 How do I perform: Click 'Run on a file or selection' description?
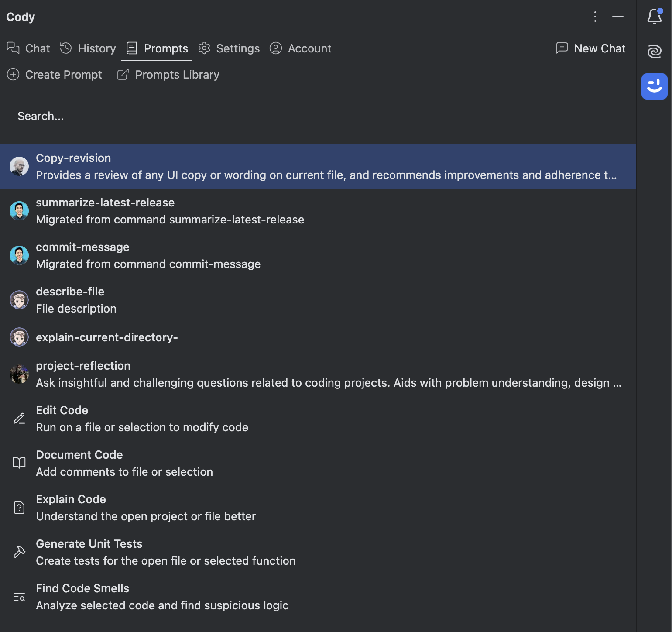pos(142,427)
